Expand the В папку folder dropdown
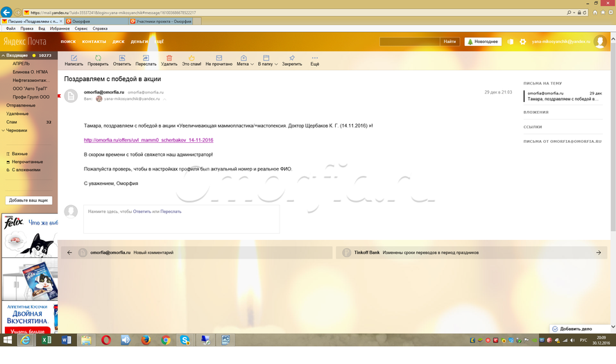The height and width of the screenshot is (364, 616). click(267, 60)
